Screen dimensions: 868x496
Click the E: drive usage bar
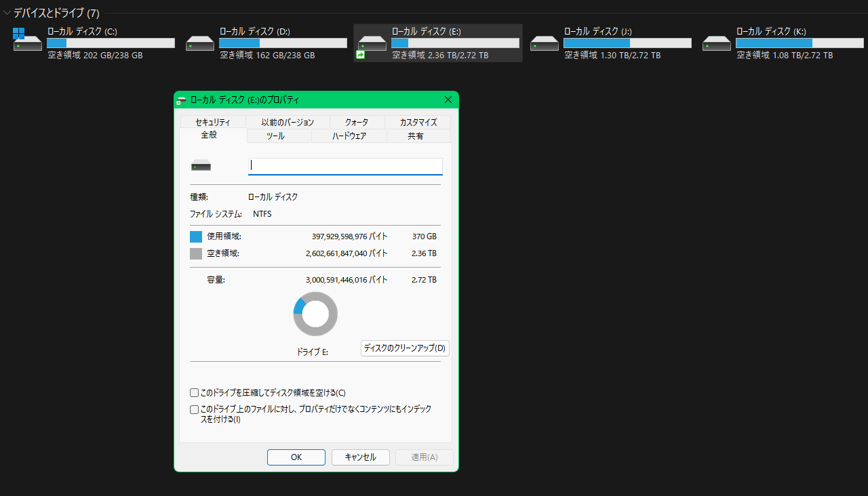pyautogui.click(x=456, y=43)
